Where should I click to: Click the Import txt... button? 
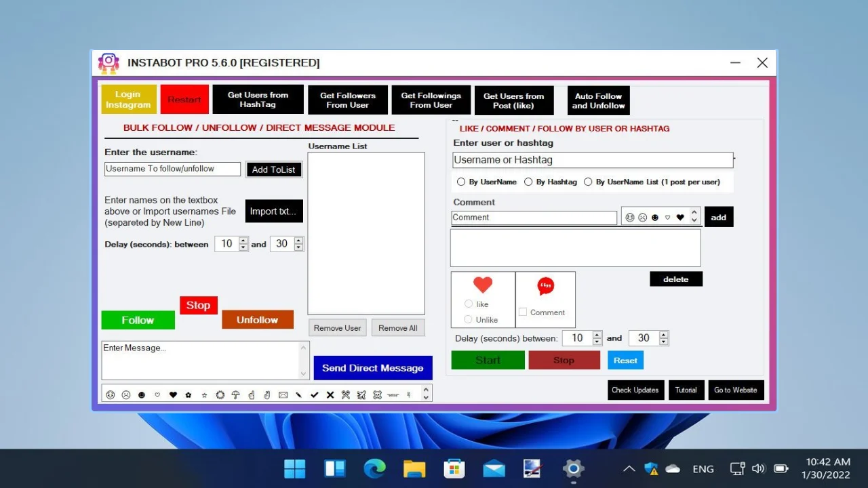pos(274,211)
